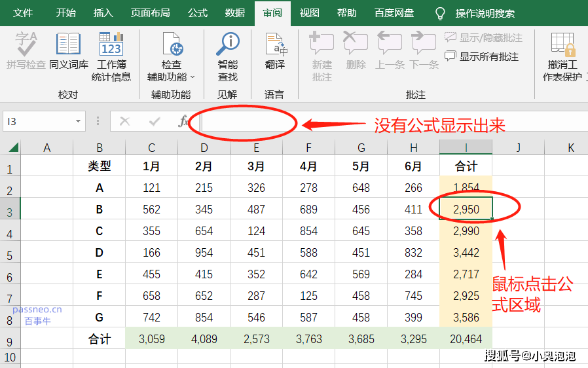Switch to the 公式 ribbon tab

click(198, 13)
